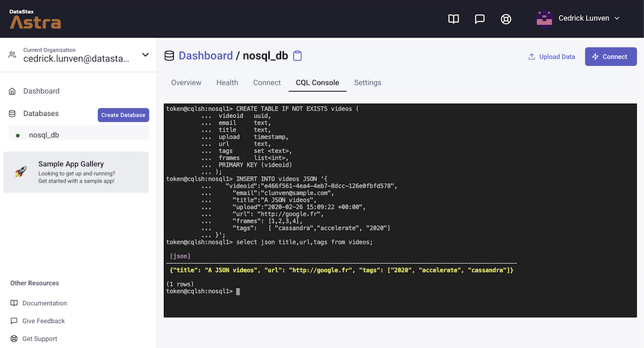The image size is (644, 348).
Task: Click the Other Resources heading
Action: [x=34, y=283]
